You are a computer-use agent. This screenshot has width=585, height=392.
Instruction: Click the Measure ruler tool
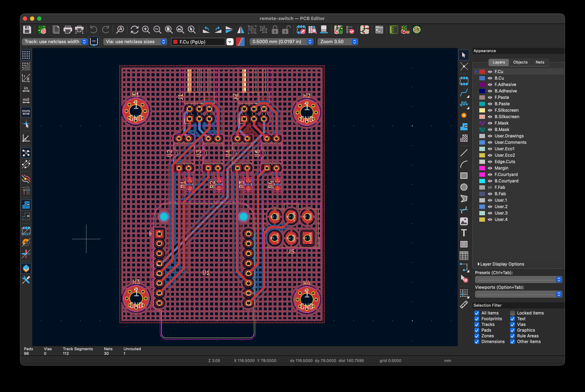click(x=464, y=305)
